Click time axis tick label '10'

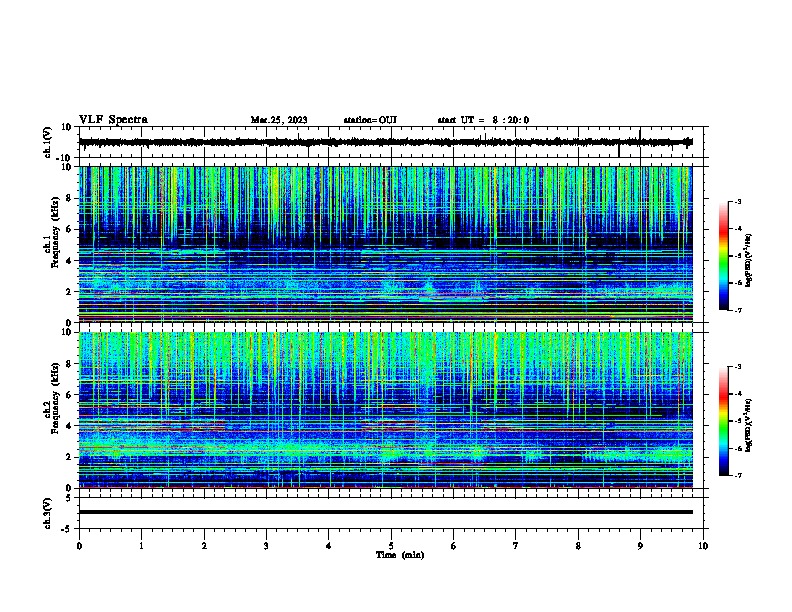click(703, 546)
